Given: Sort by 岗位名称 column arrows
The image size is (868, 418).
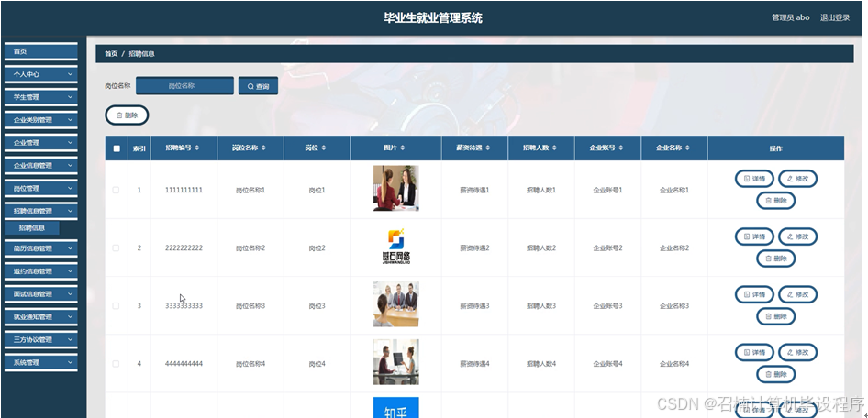Looking at the screenshot, I should click(263, 148).
